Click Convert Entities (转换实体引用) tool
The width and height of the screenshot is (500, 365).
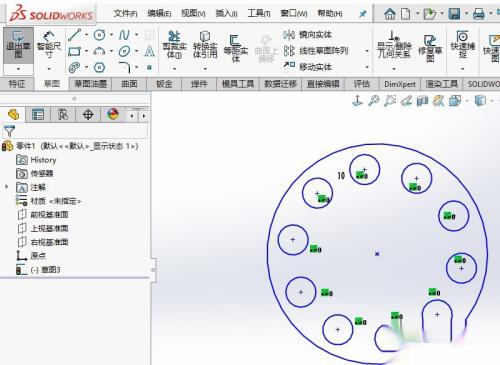[x=205, y=46]
